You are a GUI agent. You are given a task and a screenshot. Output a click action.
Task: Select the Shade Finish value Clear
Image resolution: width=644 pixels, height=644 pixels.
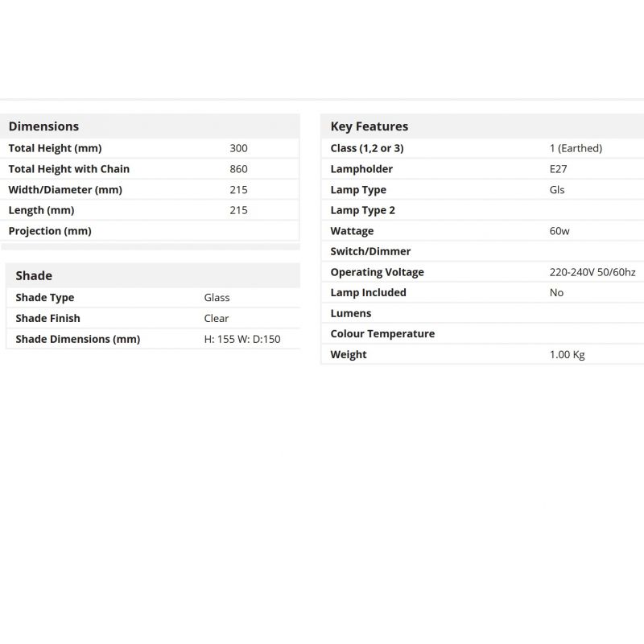(216, 319)
